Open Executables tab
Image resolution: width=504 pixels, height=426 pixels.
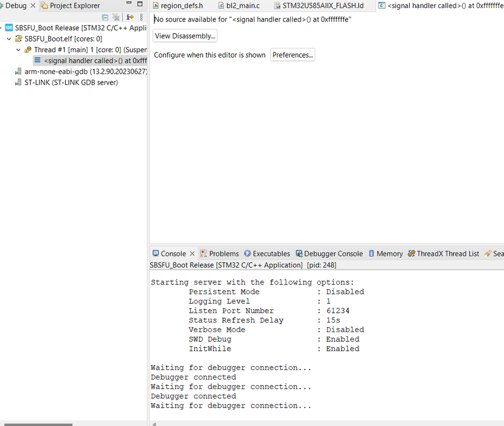click(x=267, y=254)
